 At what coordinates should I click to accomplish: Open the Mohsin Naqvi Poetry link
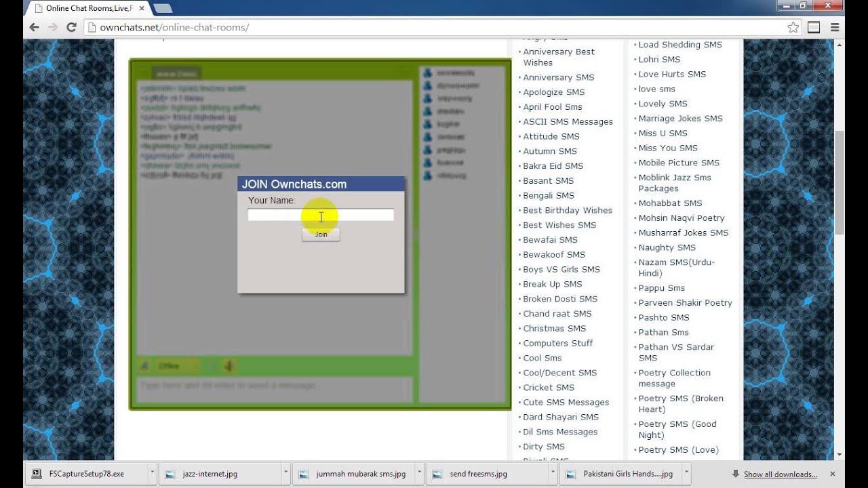682,218
